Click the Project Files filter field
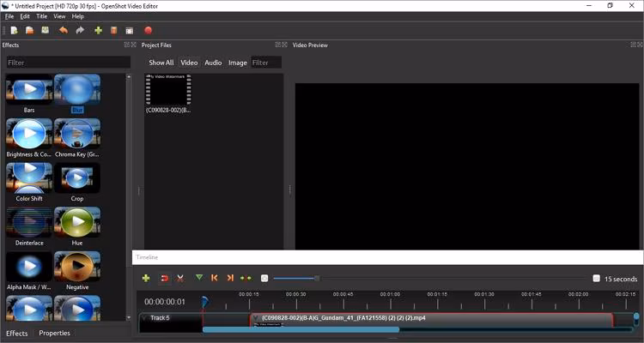Image resolution: width=644 pixels, height=343 pixels. 266,63
